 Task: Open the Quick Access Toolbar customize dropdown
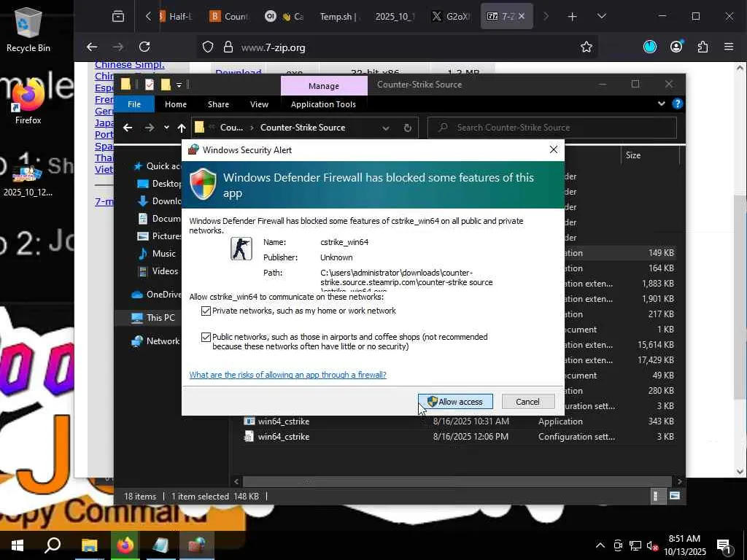(x=179, y=85)
